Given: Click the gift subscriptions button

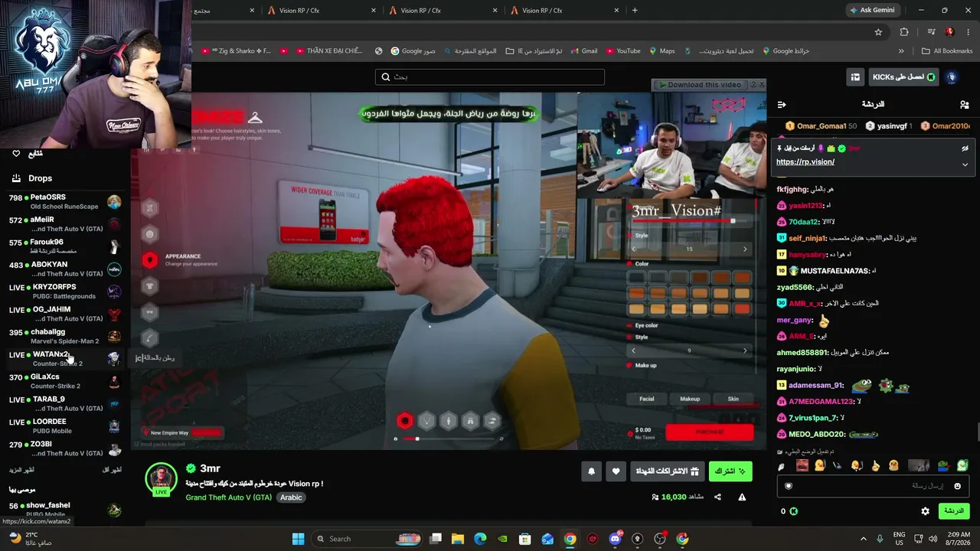Looking at the screenshot, I should tap(668, 471).
